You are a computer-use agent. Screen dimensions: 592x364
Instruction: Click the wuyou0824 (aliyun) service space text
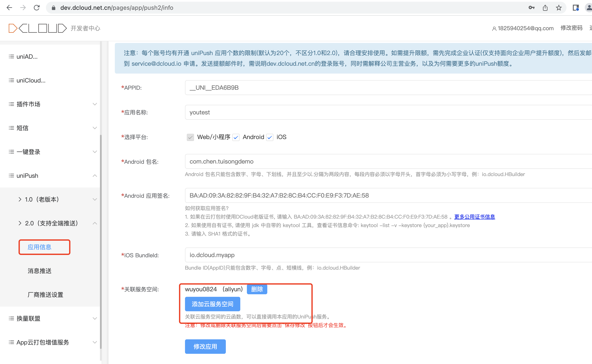[214, 289]
